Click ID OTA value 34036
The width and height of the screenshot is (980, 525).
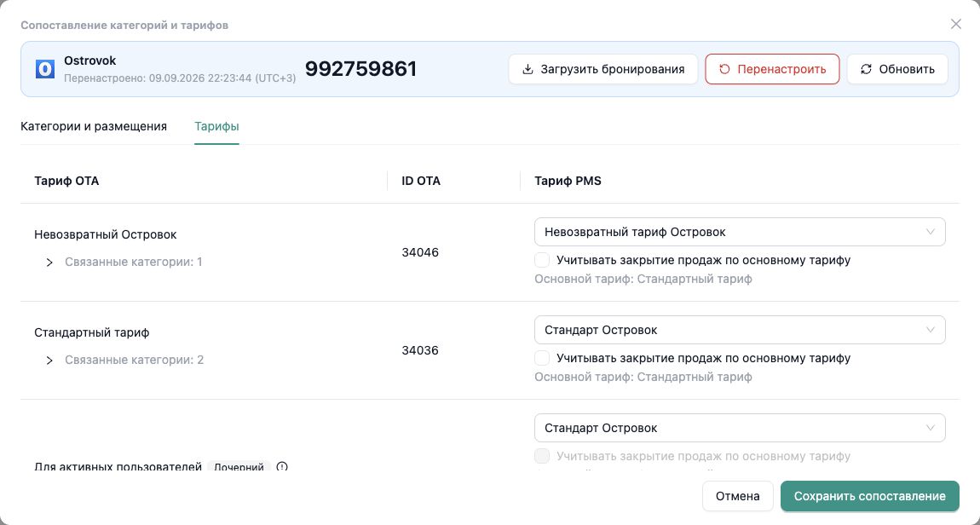(x=420, y=350)
